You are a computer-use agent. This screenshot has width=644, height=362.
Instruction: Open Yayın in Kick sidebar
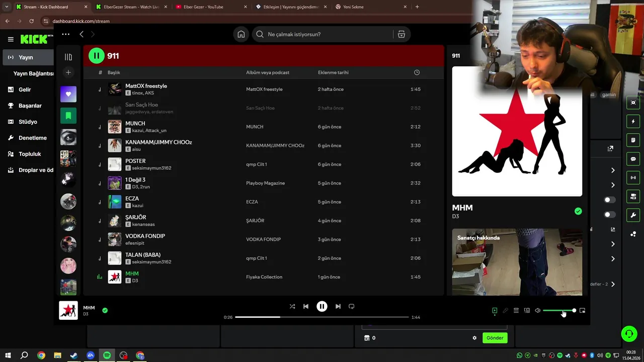(28, 57)
